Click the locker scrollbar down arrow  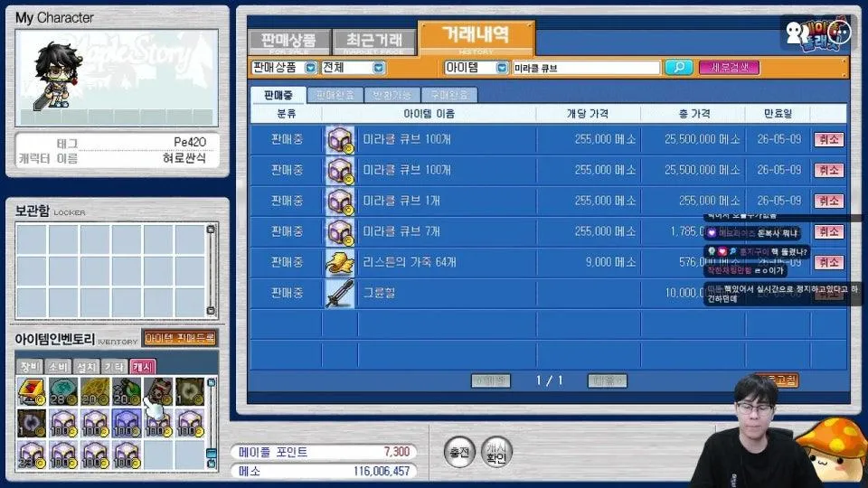(x=211, y=310)
